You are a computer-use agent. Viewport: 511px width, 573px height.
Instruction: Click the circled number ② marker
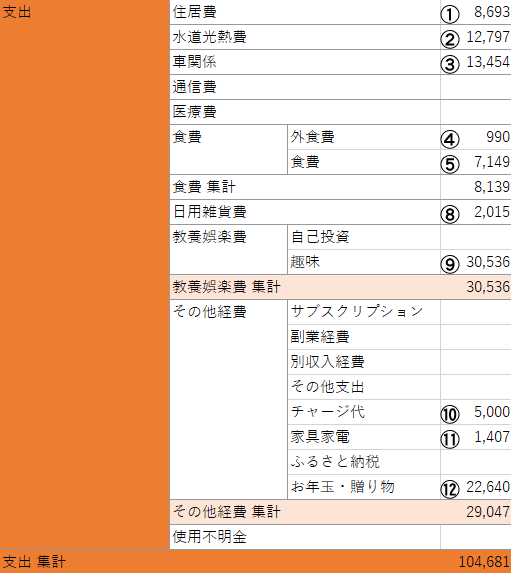450,39
